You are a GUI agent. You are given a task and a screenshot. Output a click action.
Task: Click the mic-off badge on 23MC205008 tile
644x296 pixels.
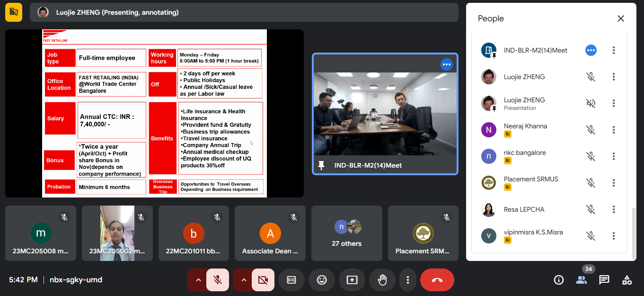point(64,217)
